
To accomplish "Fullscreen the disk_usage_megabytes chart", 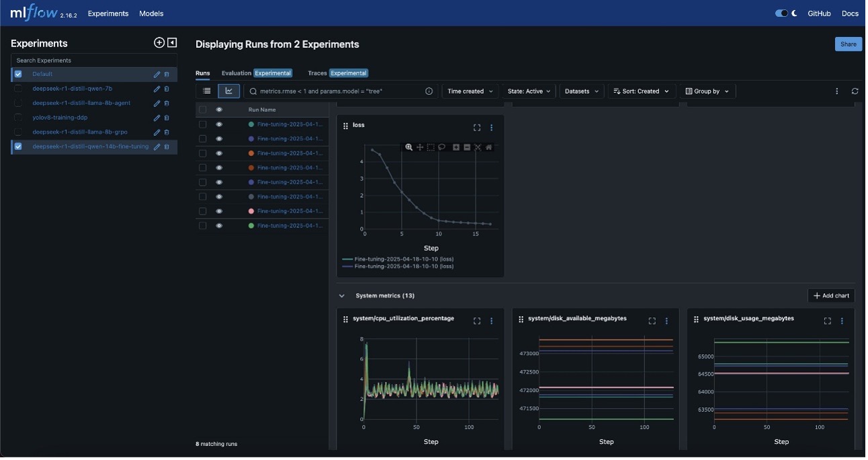I will 828,321.
